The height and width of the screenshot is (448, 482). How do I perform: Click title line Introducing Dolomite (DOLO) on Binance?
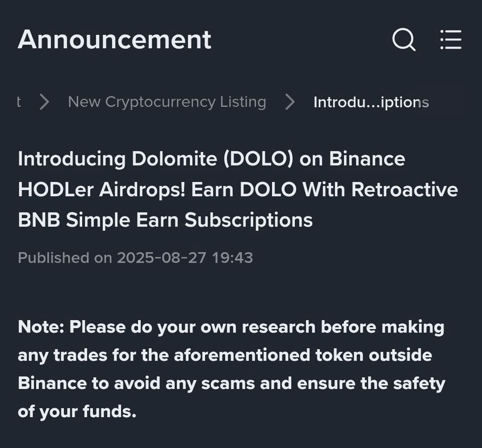[x=211, y=159]
